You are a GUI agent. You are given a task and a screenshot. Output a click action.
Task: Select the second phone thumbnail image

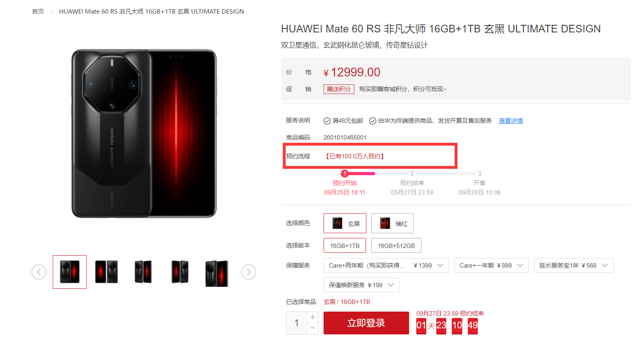tap(106, 272)
